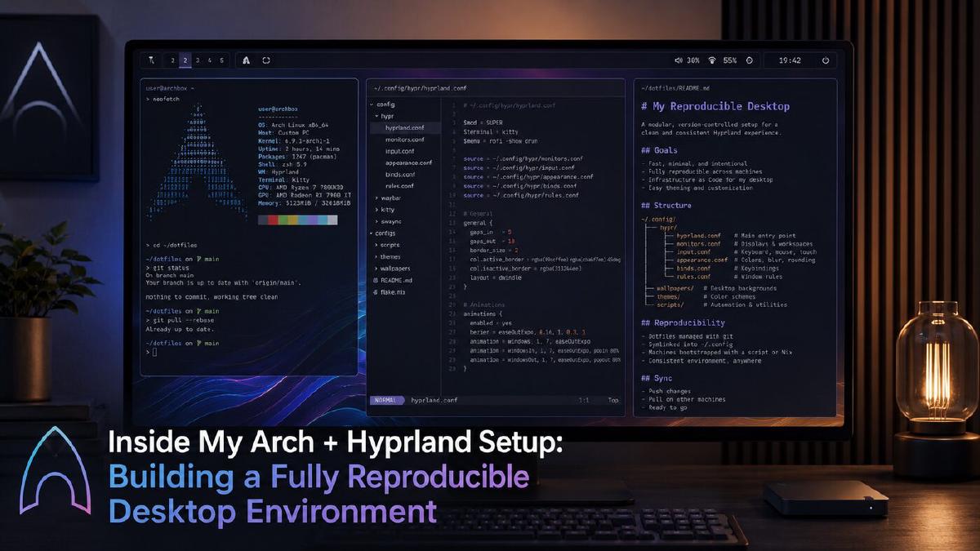Click the '## Reproducibility' heading in the README
This screenshot has width=980, height=551.
point(683,323)
